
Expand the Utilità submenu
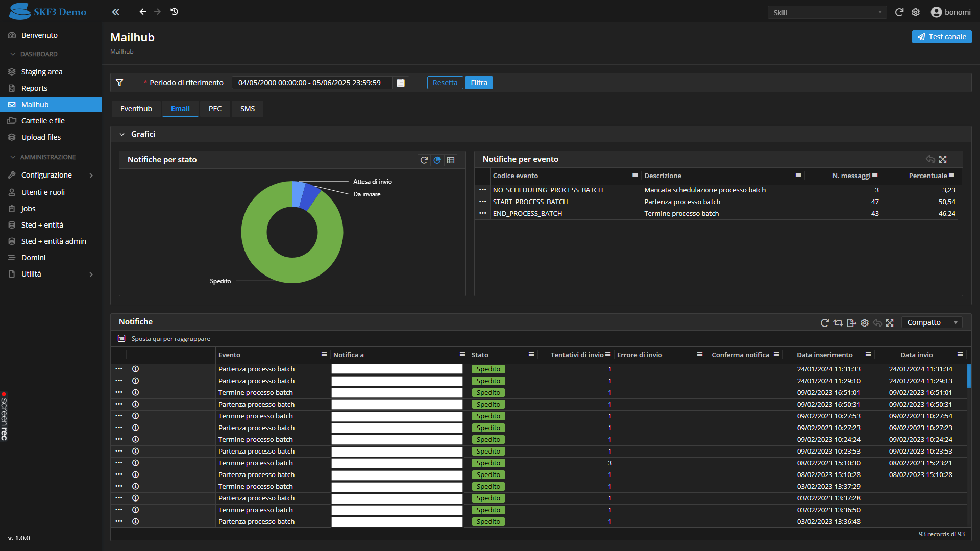91,274
